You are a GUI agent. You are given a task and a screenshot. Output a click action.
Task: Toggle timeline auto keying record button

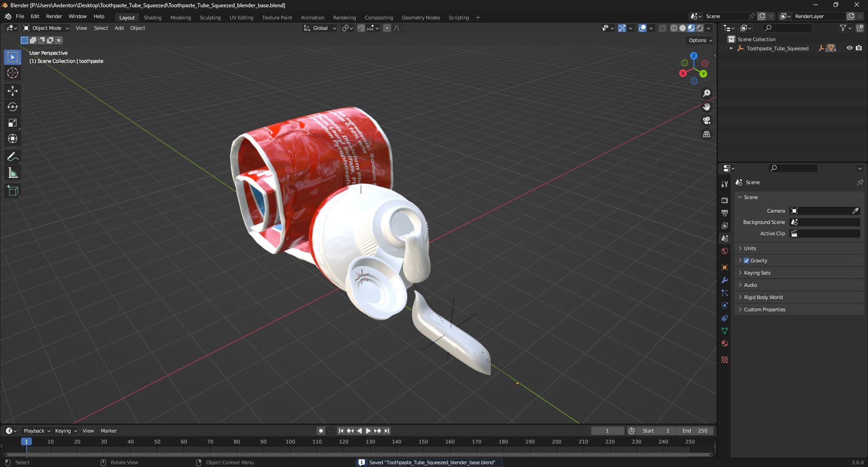(321, 431)
